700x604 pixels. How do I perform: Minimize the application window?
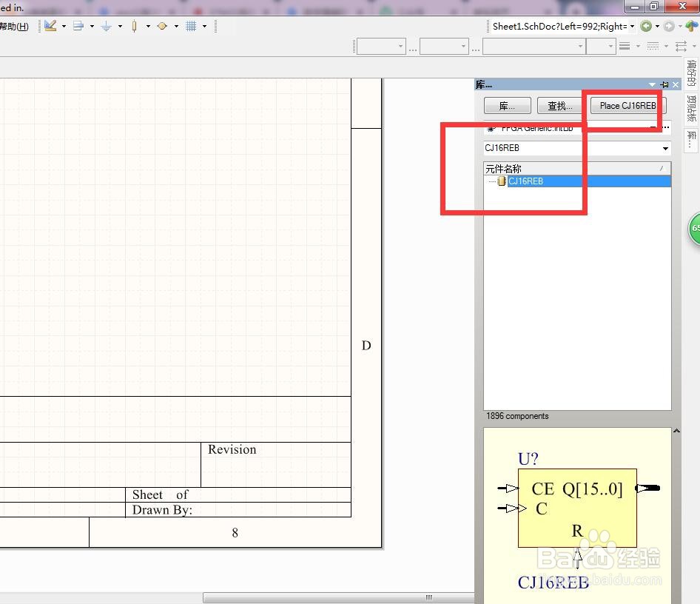pyautogui.click(x=634, y=6)
